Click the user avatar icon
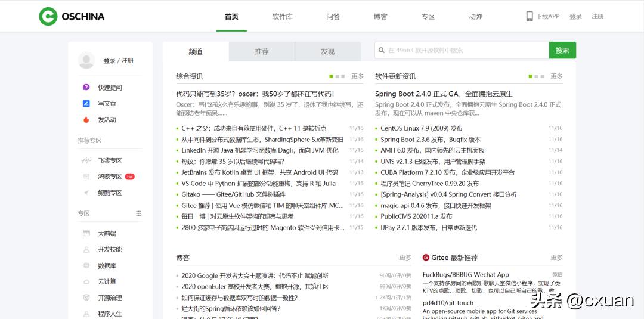Screen dimensions: 644x319 (x=86, y=60)
